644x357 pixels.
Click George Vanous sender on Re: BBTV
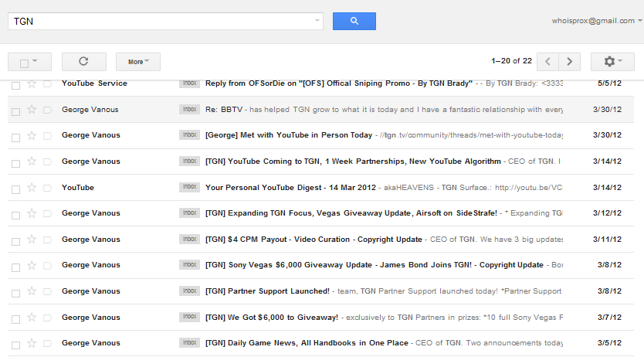90,110
